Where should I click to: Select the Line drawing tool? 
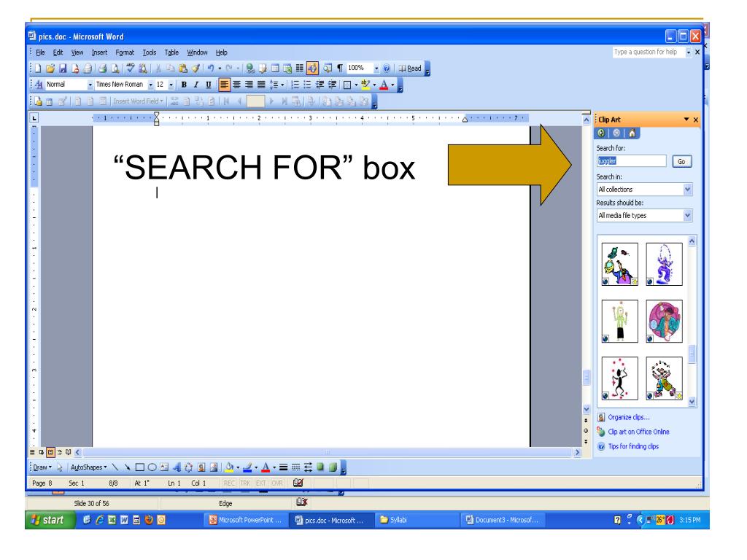coord(115,467)
